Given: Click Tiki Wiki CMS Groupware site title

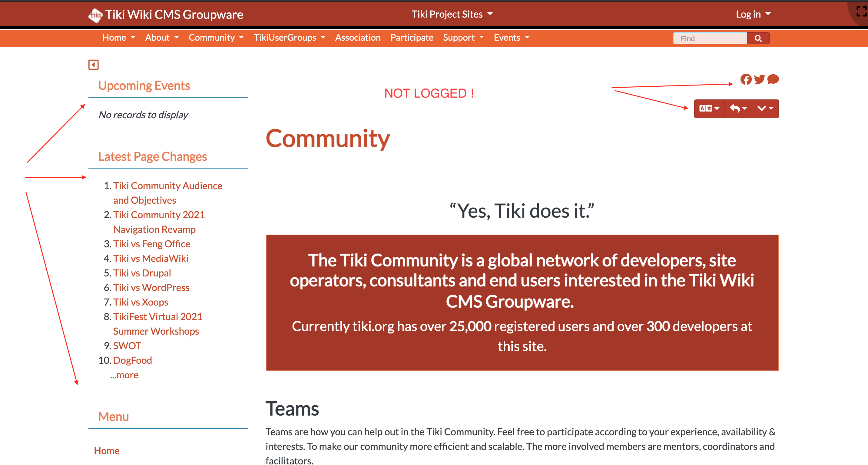Looking at the screenshot, I should point(174,15).
